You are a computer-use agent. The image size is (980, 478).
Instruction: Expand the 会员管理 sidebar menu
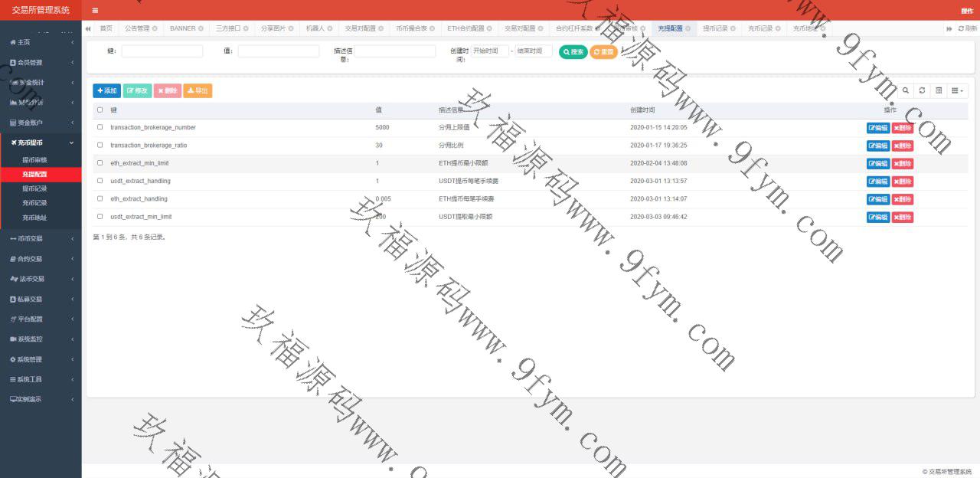tap(41, 62)
